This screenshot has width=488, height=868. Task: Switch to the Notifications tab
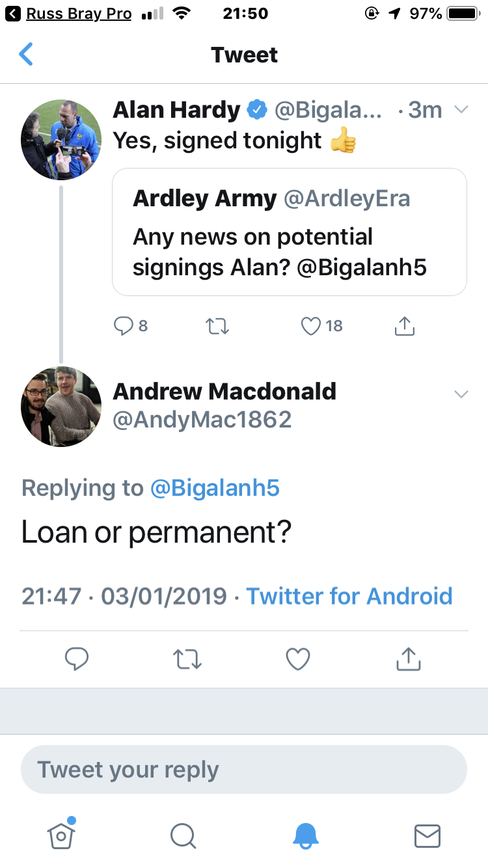[x=305, y=835]
